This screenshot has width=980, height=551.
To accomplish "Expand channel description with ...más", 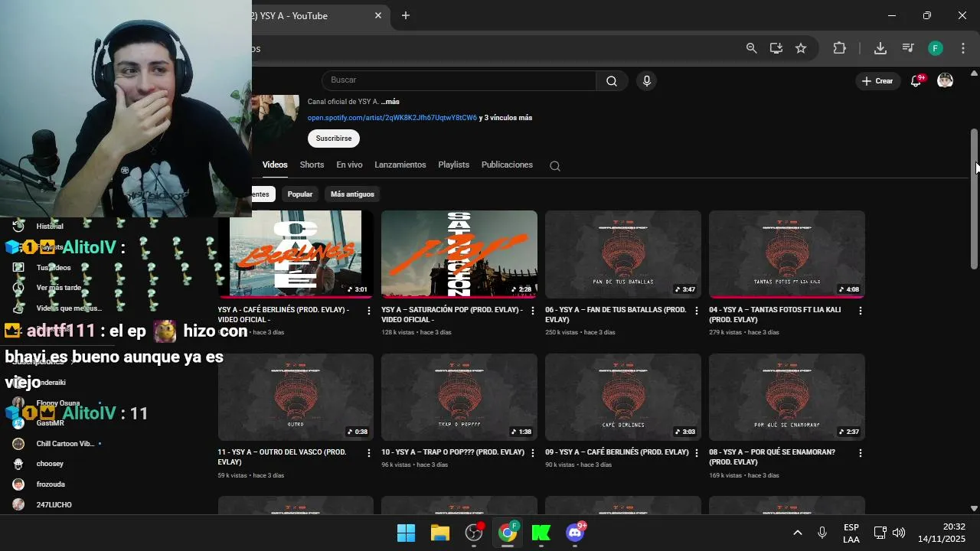I will [390, 102].
